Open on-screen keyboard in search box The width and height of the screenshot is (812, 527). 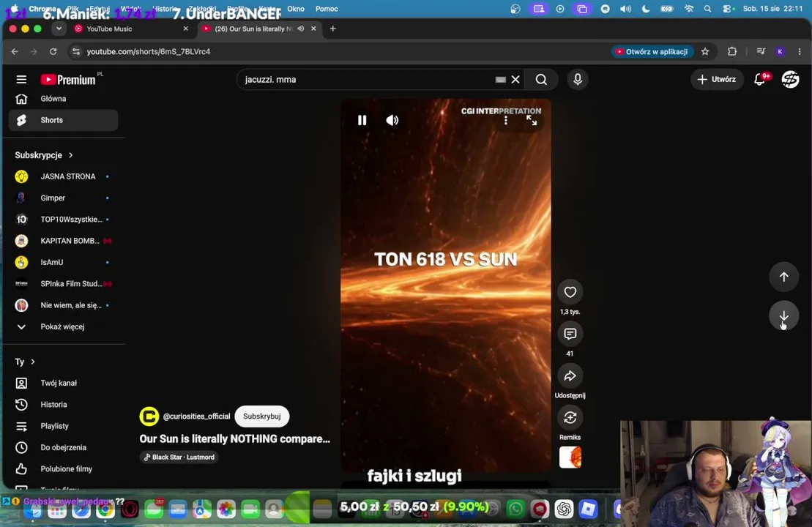[500, 79]
